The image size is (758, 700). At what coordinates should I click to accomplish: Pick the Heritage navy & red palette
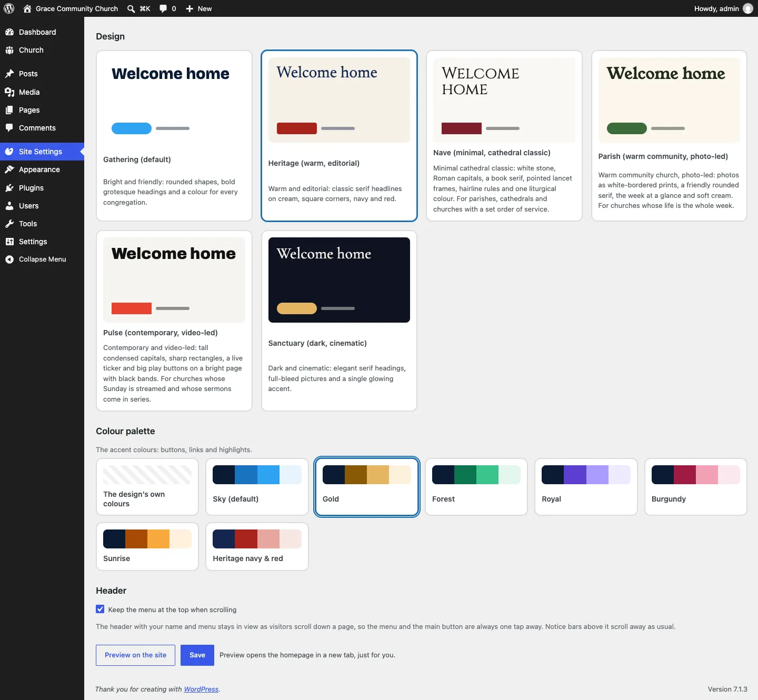click(x=257, y=546)
